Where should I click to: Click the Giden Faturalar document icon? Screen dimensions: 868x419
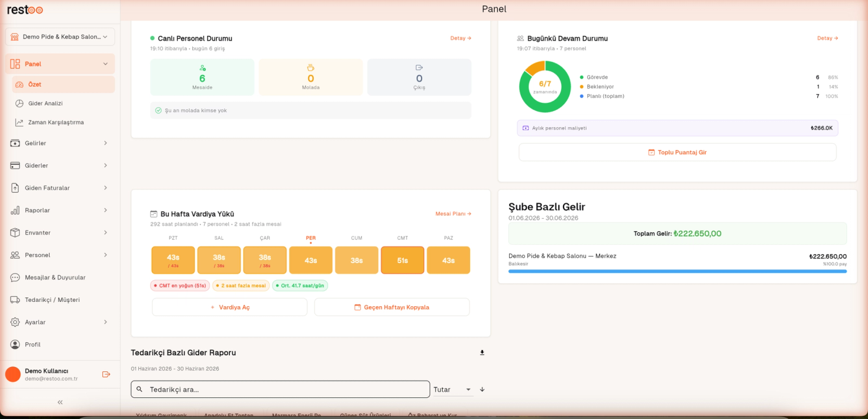[x=15, y=188]
